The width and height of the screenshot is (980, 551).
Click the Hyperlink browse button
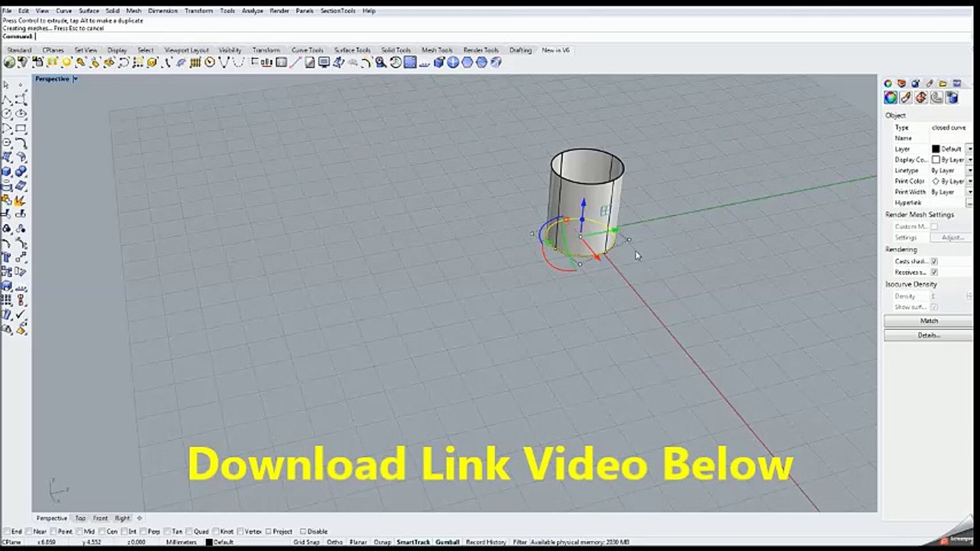pyautogui.click(x=970, y=203)
